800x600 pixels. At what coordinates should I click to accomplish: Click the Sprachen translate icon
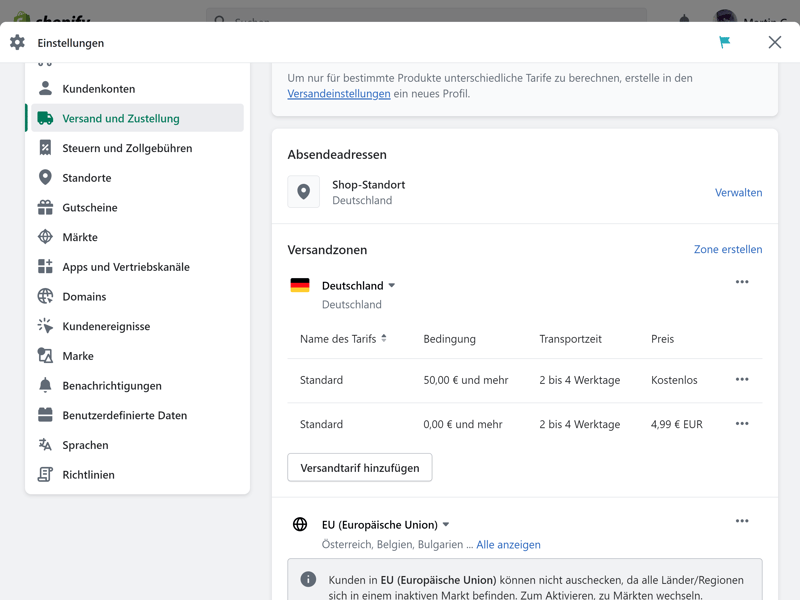click(45, 445)
